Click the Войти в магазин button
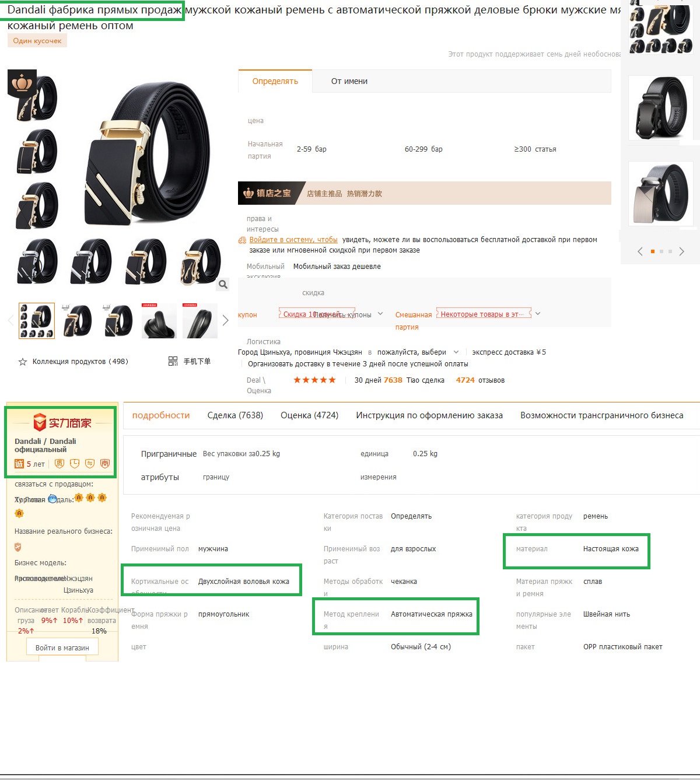The height and width of the screenshot is (784, 700). 62,647
